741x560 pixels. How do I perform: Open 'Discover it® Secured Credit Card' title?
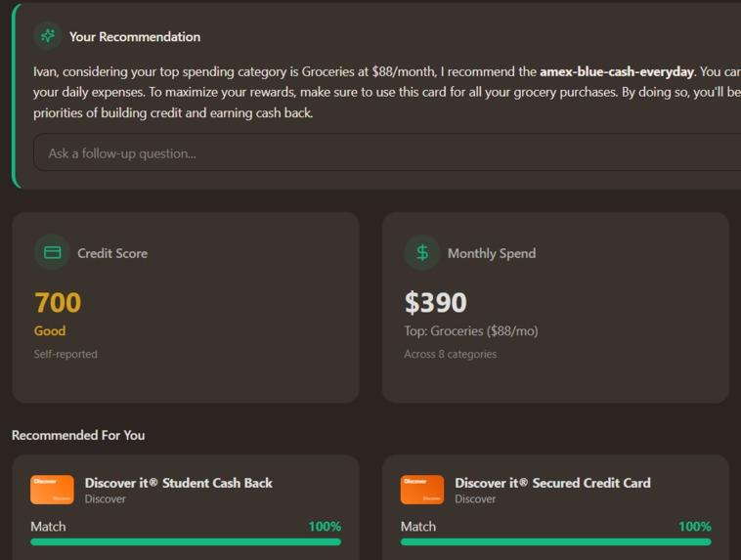click(552, 483)
